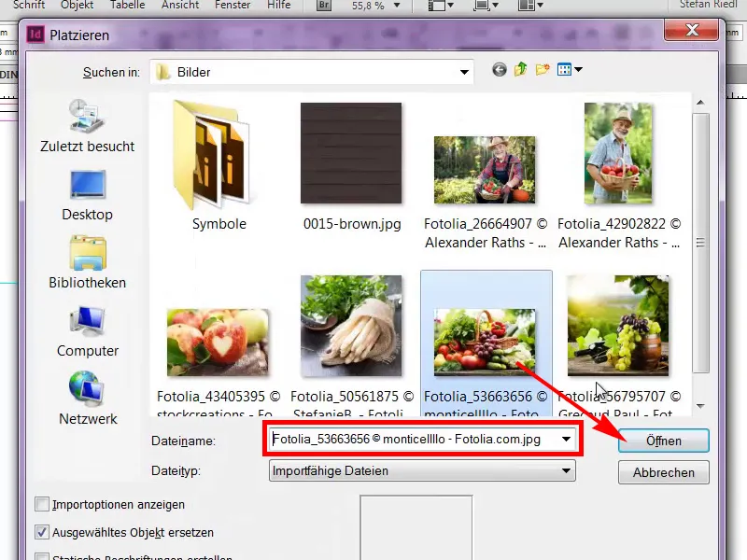Open Bibliotheken in places sidebar
747x560 pixels.
[87, 263]
